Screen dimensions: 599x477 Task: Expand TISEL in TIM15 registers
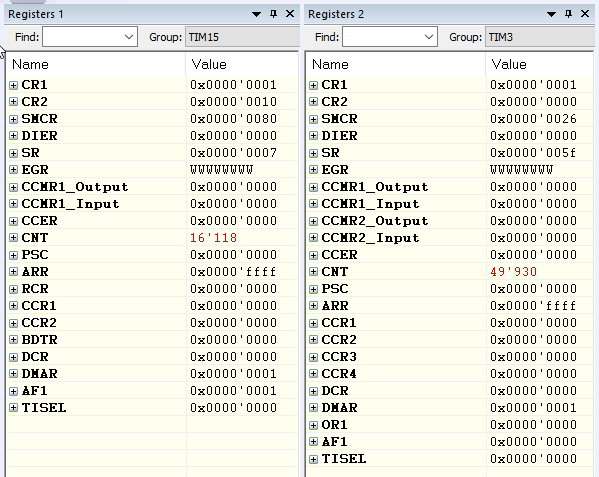tap(13, 407)
